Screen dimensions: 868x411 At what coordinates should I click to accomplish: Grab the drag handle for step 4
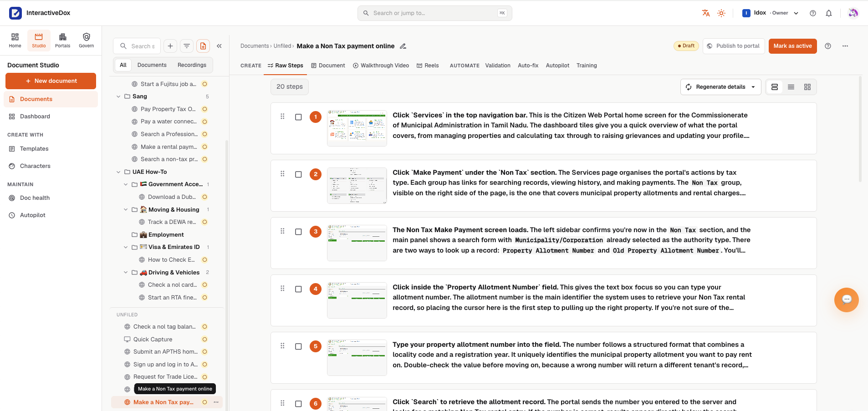tap(282, 289)
